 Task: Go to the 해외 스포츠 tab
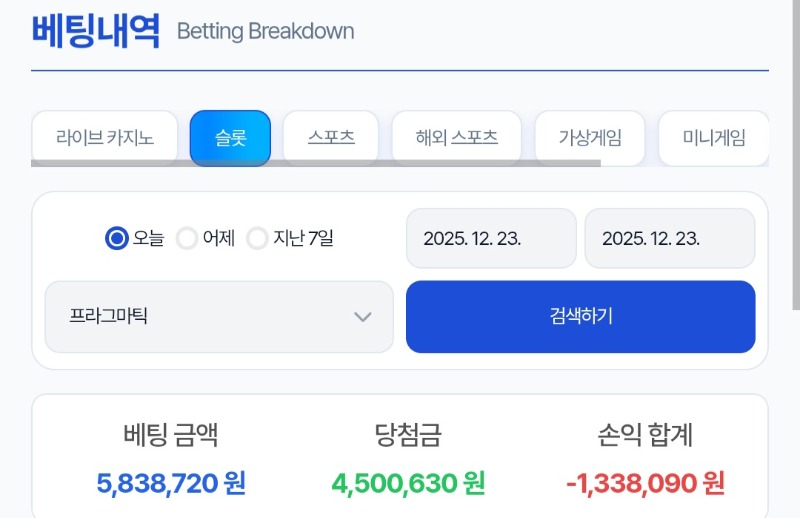[x=456, y=138]
